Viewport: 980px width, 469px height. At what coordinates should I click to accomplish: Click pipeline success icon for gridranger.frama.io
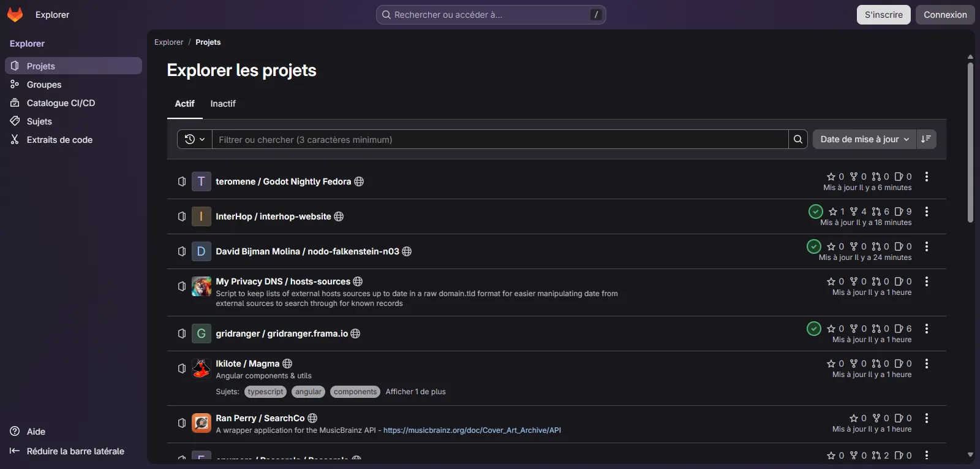click(x=813, y=329)
